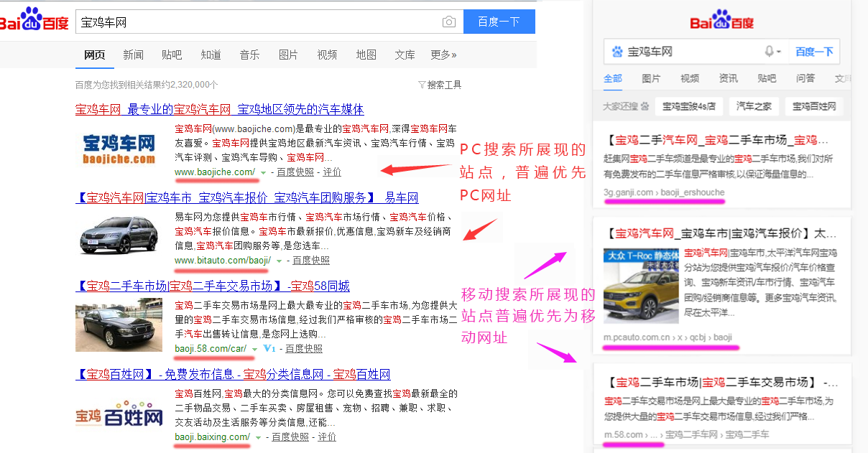Click m.58.com breadcrumb URL
The height and width of the screenshot is (453, 868).
[x=686, y=434]
